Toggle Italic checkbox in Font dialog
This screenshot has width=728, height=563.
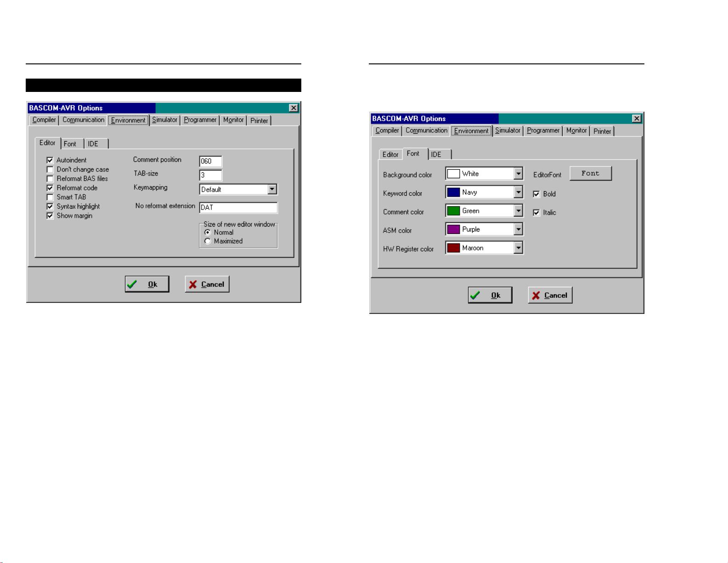click(536, 213)
